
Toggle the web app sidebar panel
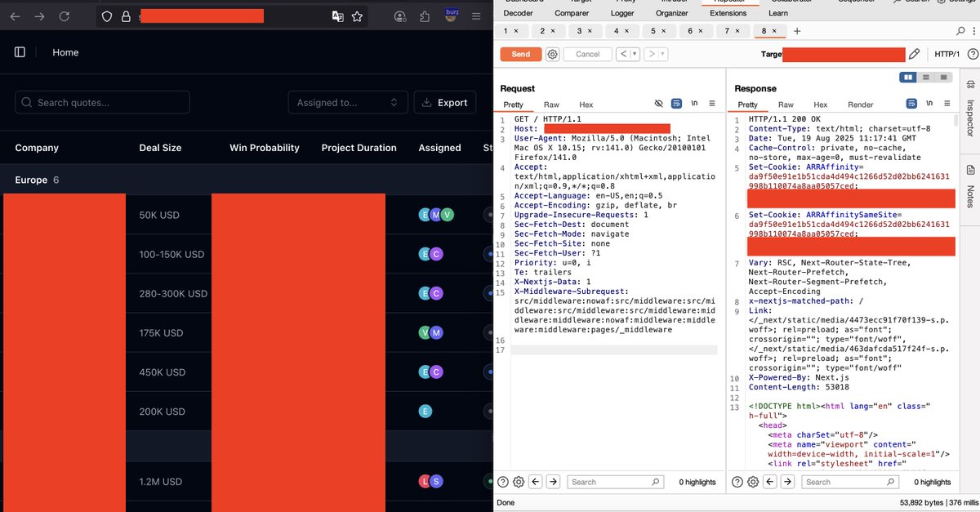(x=20, y=52)
